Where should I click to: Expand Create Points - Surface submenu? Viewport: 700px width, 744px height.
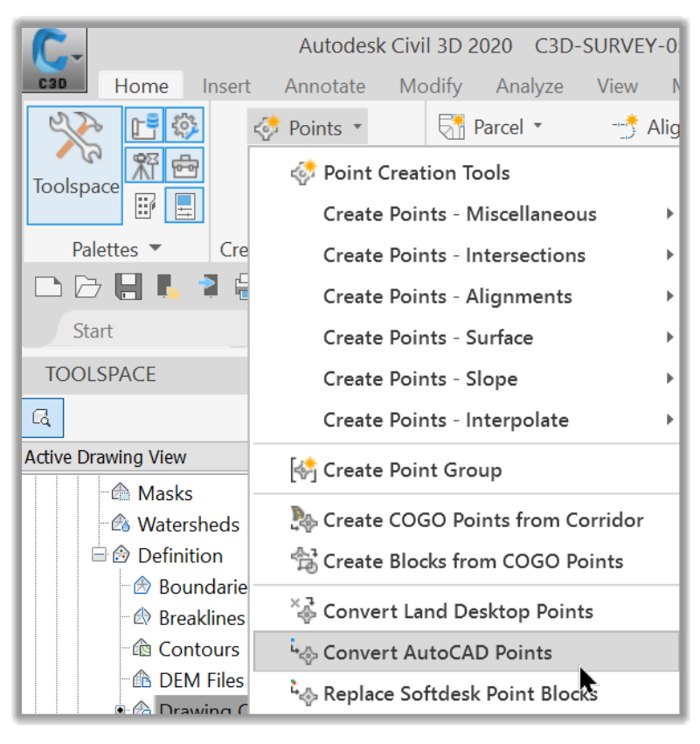click(x=466, y=337)
